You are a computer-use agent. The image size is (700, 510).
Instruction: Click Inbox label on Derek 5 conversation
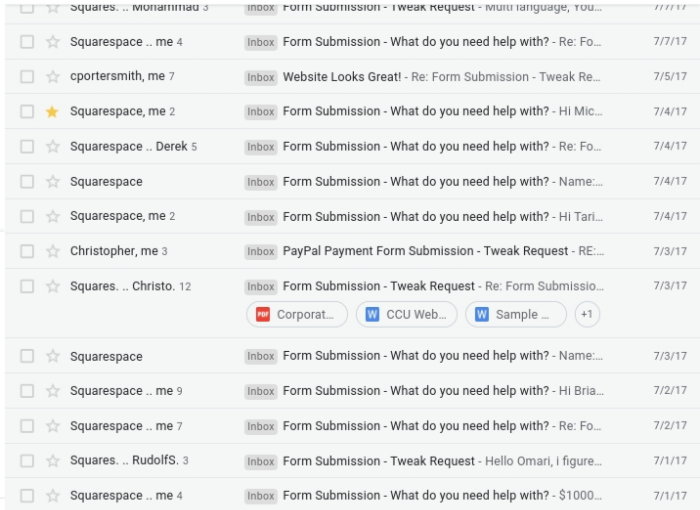click(x=261, y=147)
